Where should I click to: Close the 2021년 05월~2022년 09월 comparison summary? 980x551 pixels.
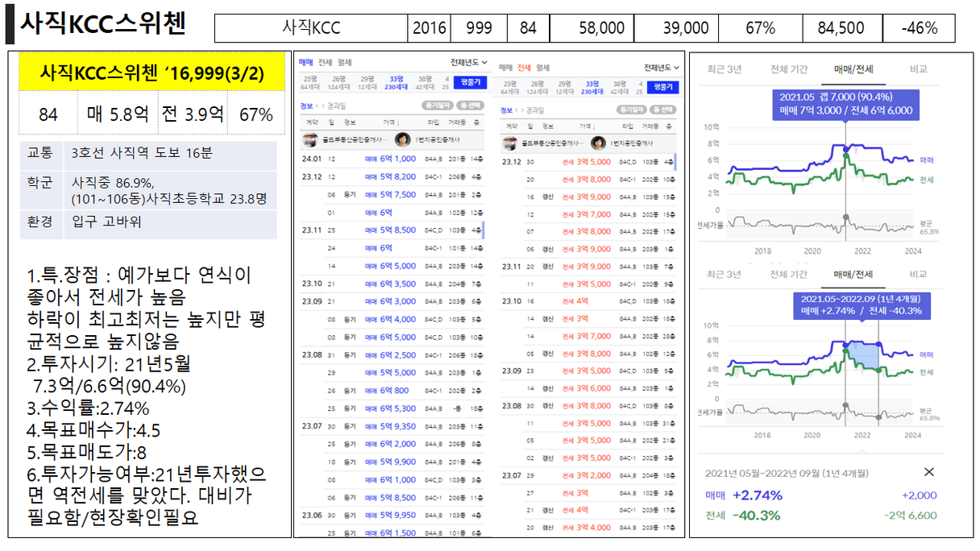tap(928, 472)
